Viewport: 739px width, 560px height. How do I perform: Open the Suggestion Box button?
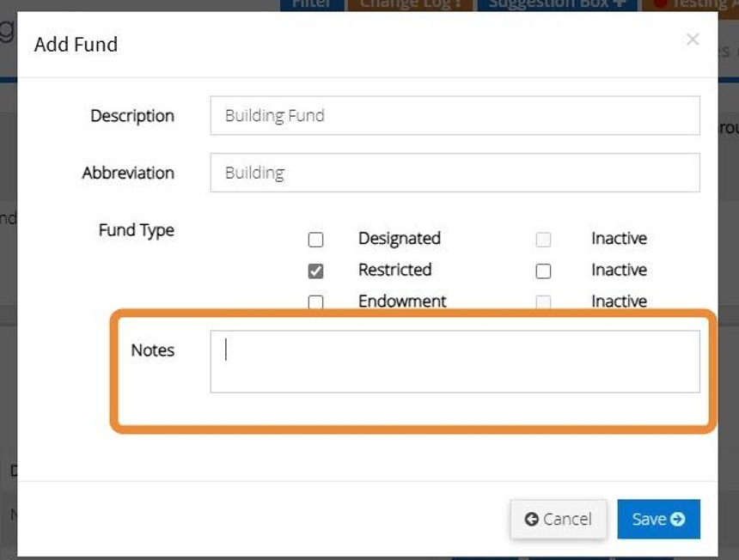point(557,4)
